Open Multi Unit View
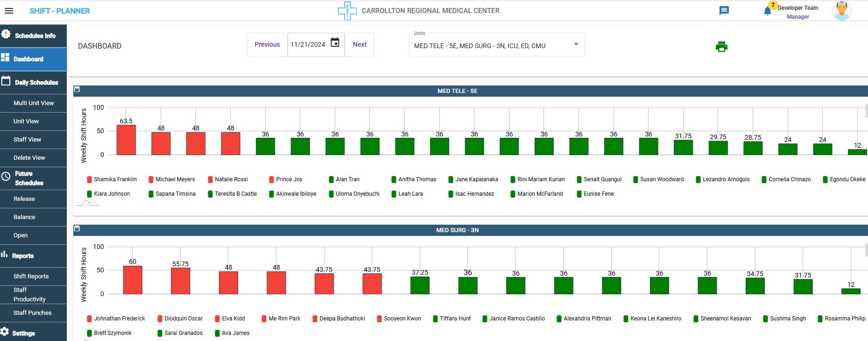Screen dimensions: 868x341 34,103
